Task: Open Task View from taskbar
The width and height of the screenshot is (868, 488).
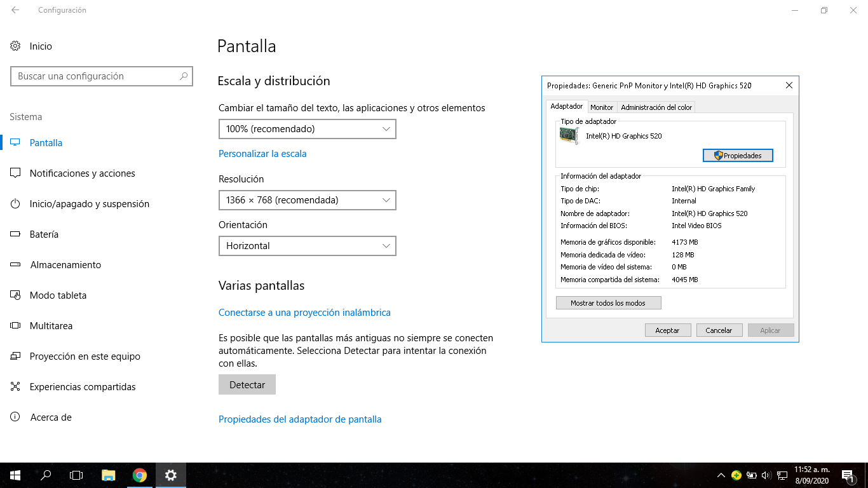Action: coord(76,475)
